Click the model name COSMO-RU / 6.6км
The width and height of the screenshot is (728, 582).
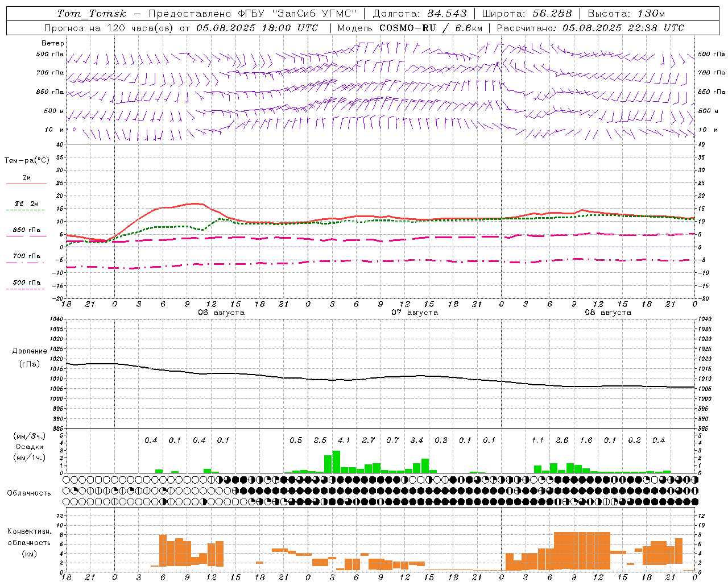431,28
